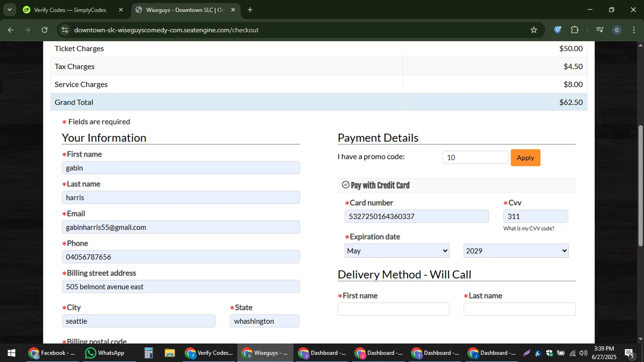
Task: Click the Will Call Last name field
Action: tap(519, 309)
